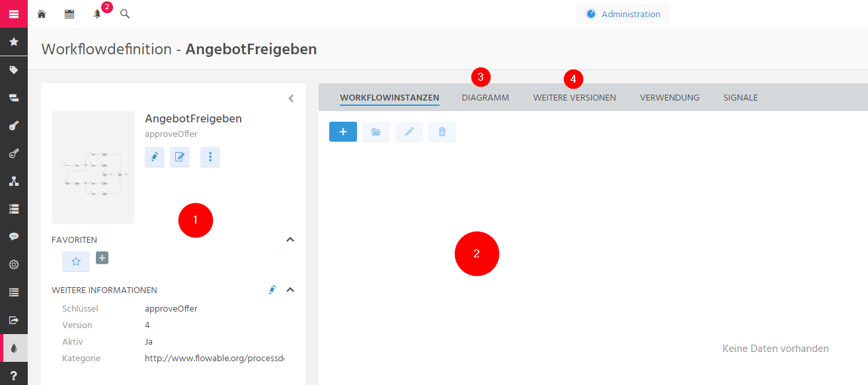Switch to Verwendung tab
The width and height of the screenshot is (868, 385).
670,97
